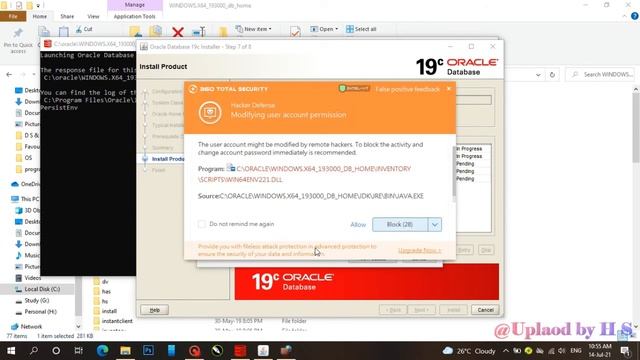Click the red Oracle console taskbar icon
Viewport: 640px width, 360px height.
[x=240, y=351]
